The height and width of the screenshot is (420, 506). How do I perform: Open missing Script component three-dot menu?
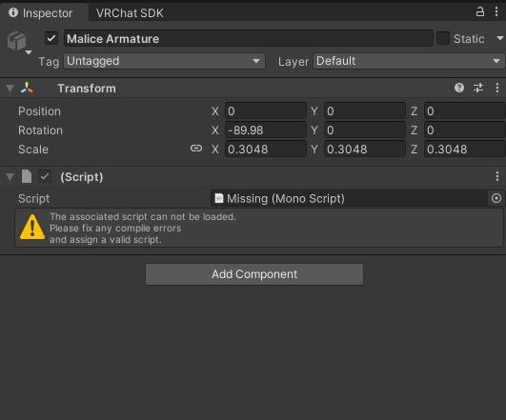point(497,176)
